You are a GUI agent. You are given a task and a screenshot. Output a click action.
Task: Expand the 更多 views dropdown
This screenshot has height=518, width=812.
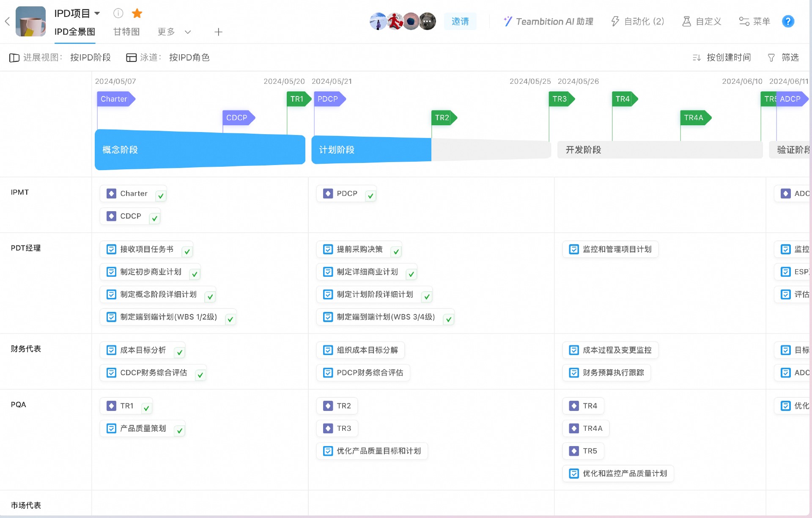point(174,32)
